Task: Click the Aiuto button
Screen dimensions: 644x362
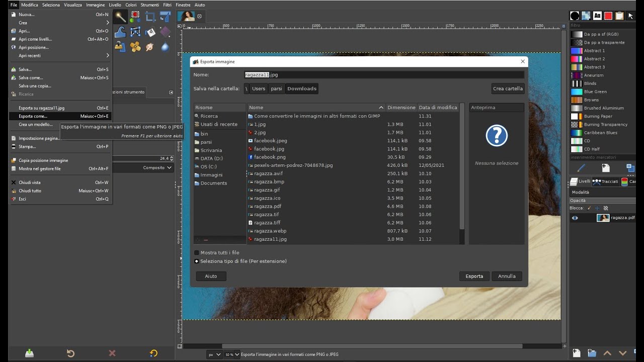Action: click(211, 276)
